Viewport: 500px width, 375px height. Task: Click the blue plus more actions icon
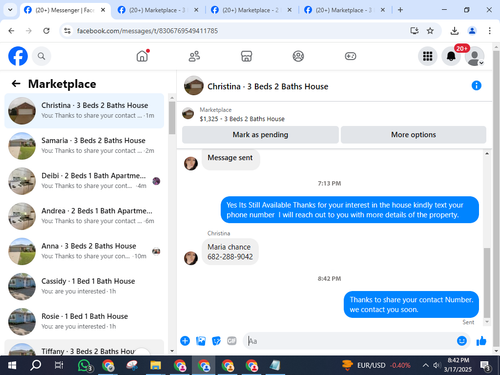tap(185, 341)
